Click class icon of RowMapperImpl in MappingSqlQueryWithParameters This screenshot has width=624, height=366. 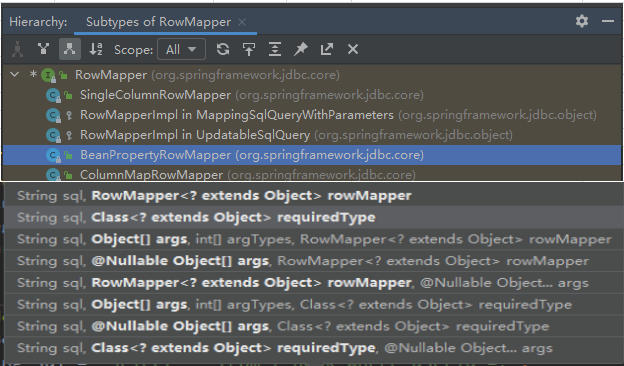53,115
